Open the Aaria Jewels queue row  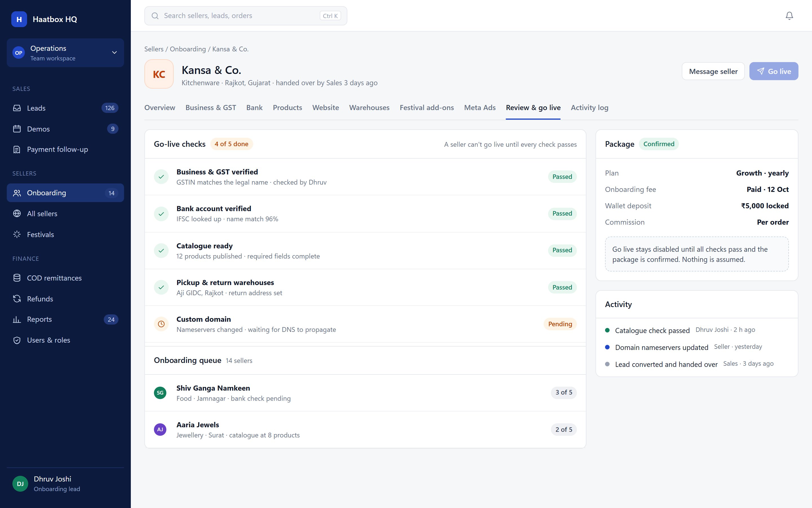coord(365,430)
